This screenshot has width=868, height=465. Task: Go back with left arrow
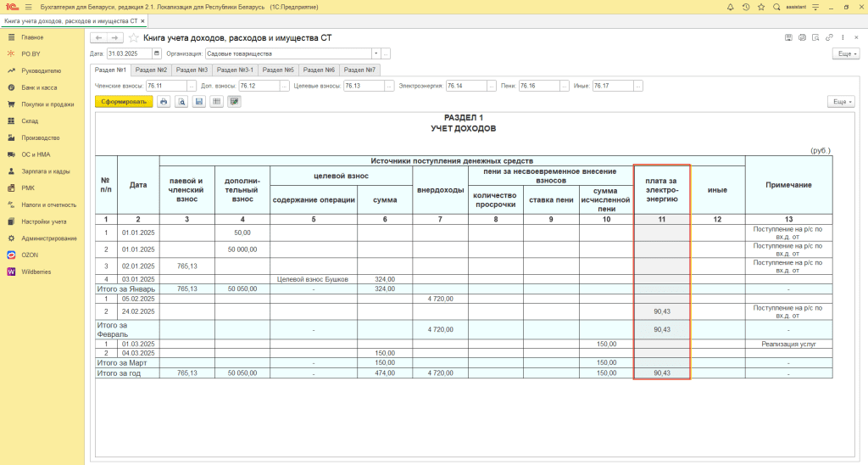click(98, 37)
